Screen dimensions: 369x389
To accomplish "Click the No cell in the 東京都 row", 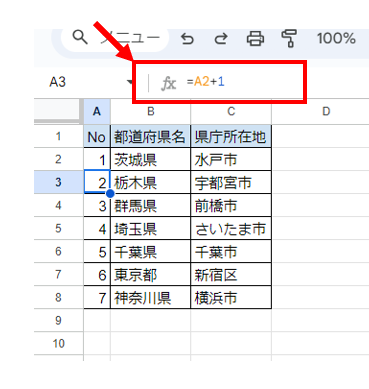I will 97,274.
